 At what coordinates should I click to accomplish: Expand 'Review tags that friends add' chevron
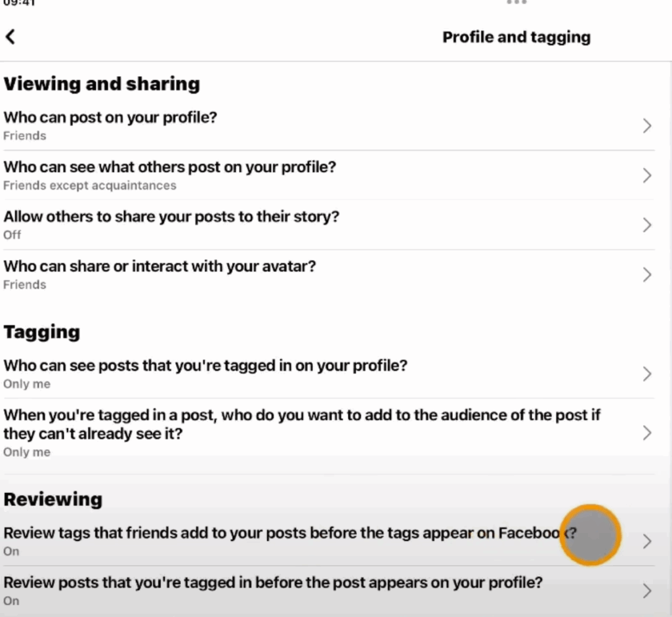(647, 542)
